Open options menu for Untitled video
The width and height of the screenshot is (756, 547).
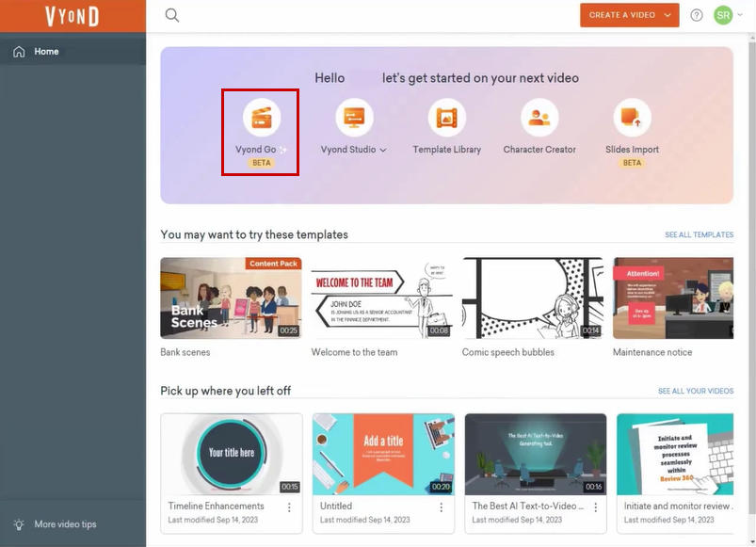[x=441, y=507]
